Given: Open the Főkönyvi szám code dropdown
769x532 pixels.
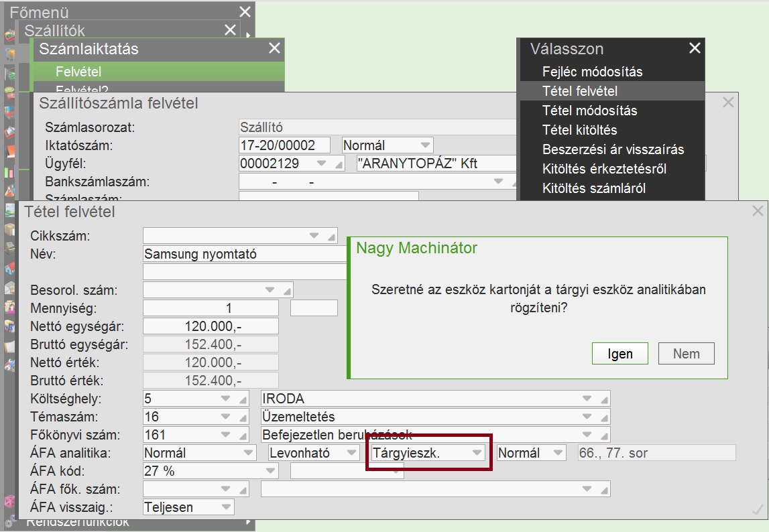Looking at the screenshot, I should coord(225,434).
